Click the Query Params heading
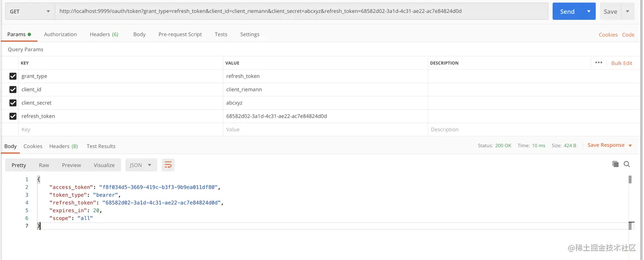Screen dimensions: 644x260 26,49
